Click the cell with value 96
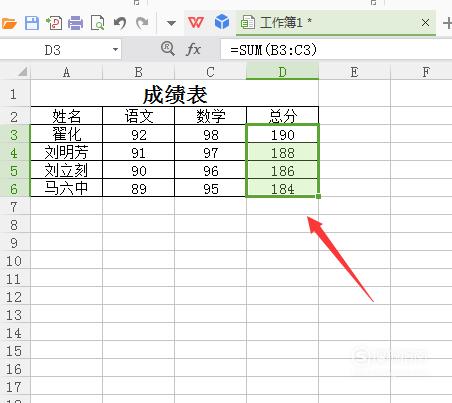452x403 pixels. pos(210,170)
